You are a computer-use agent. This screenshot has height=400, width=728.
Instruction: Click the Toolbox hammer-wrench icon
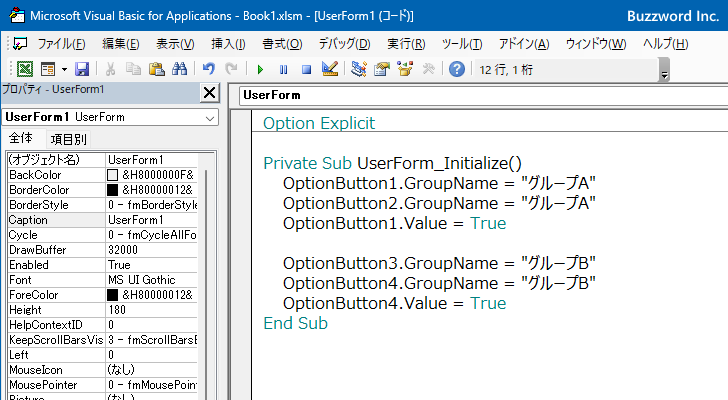(x=429, y=69)
